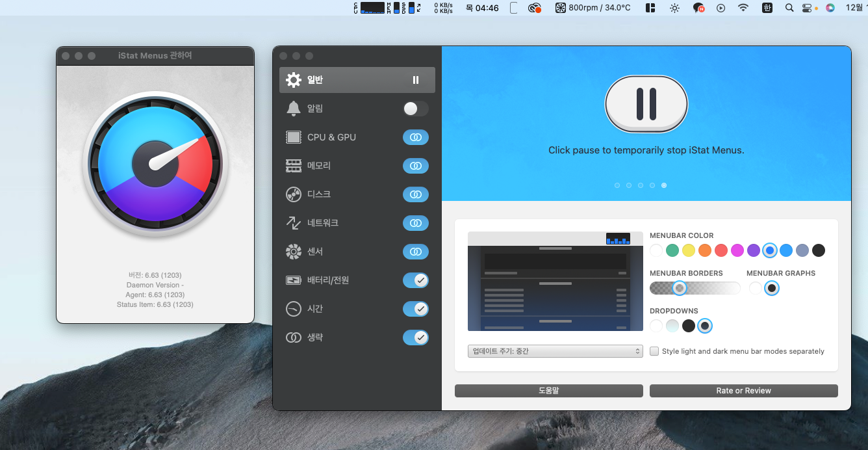
Task: Click the play circle menu bar icon
Action: (x=721, y=8)
